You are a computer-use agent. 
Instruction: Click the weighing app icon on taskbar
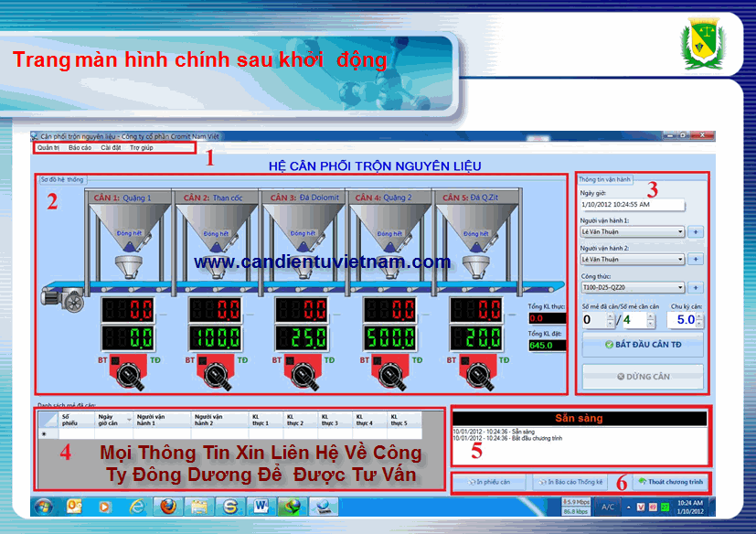point(323,507)
